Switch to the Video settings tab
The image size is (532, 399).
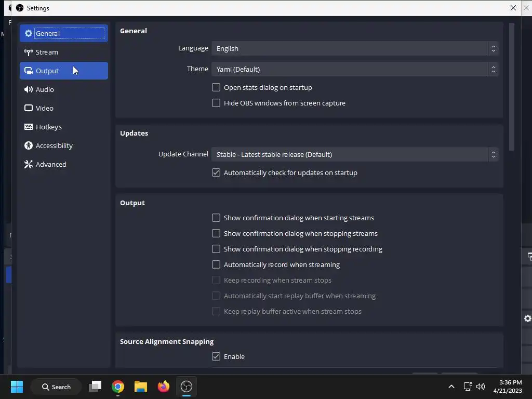tap(64, 108)
